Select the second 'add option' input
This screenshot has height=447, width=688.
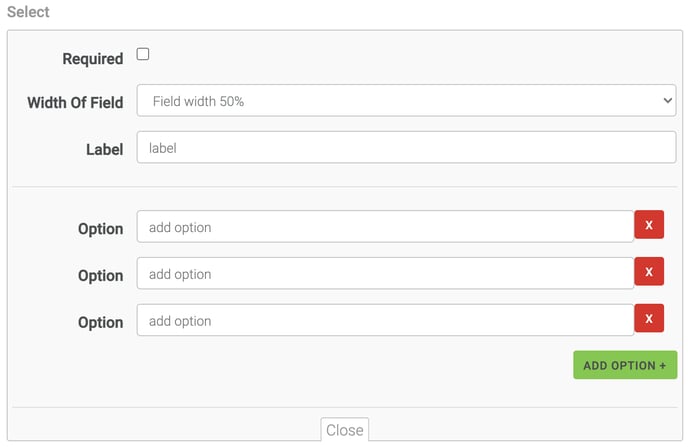(385, 274)
